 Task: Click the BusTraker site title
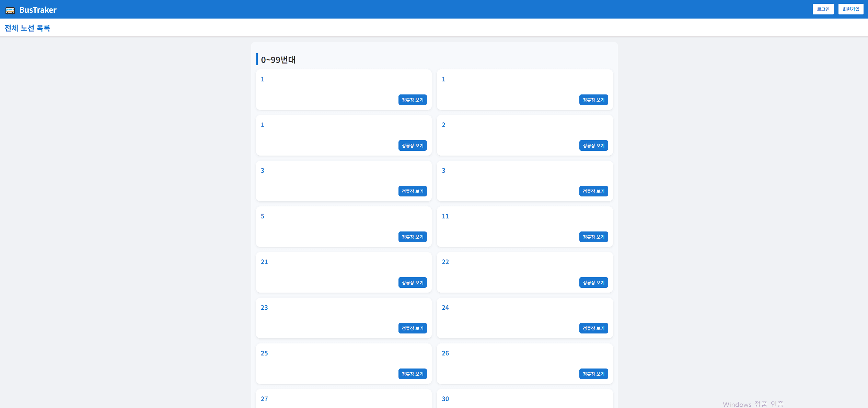coord(38,10)
